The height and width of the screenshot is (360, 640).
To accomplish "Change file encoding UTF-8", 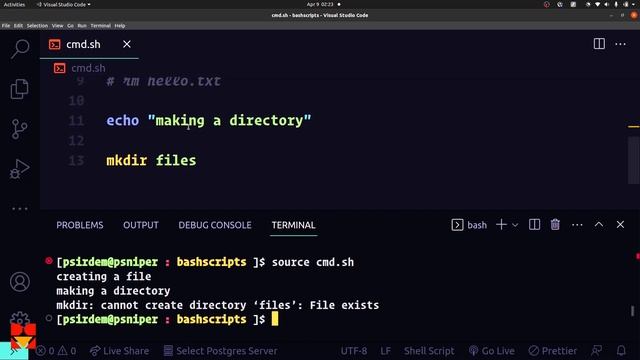I will [353, 351].
